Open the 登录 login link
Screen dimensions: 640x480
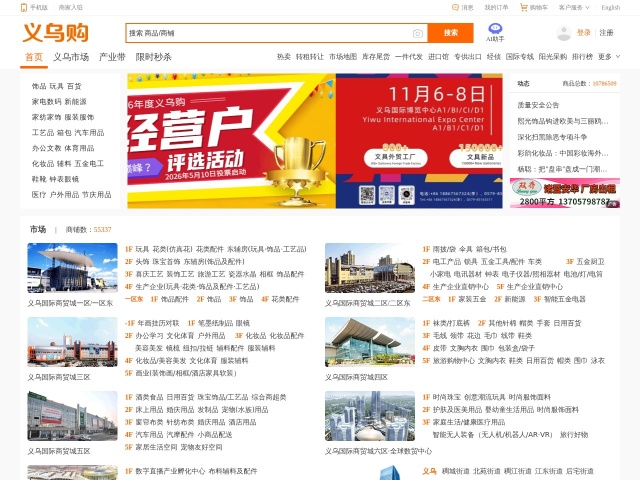pyautogui.click(x=584, y=33)
